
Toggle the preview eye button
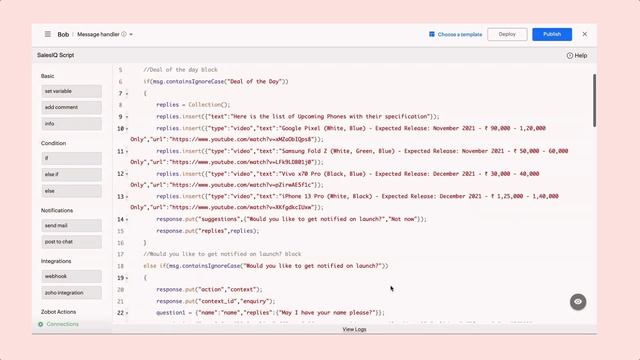(x=578, y=302)
